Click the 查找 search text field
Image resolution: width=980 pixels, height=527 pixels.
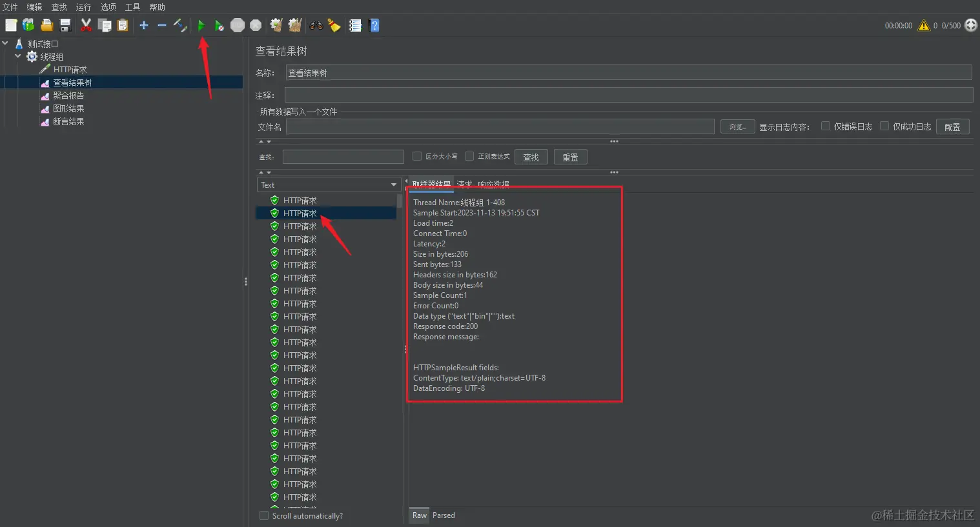tap(343, 157)
